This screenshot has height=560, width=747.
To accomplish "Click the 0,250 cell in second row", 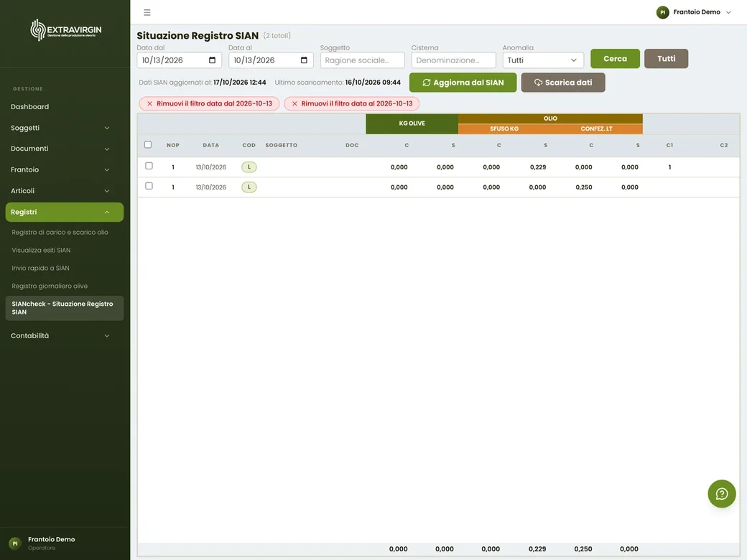I will [x=583, y=187].
